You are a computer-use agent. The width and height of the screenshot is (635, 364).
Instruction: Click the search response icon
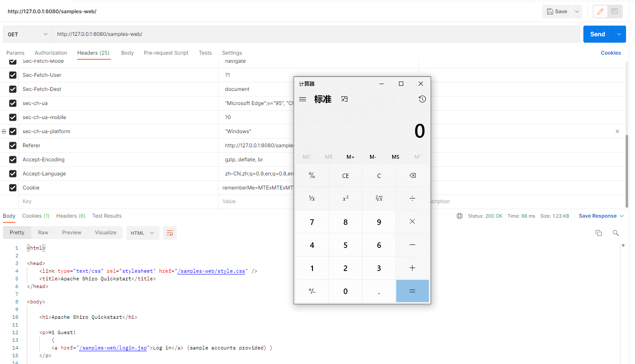tap(615, 233)
